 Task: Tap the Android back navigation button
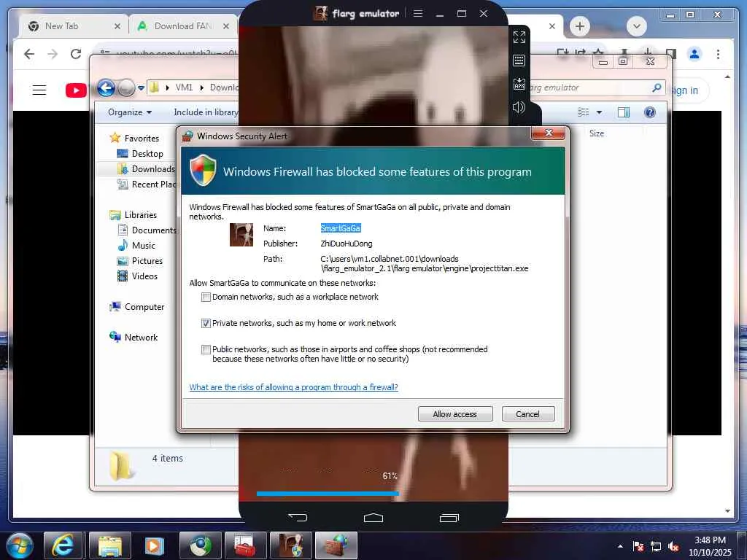coord(298,517)
